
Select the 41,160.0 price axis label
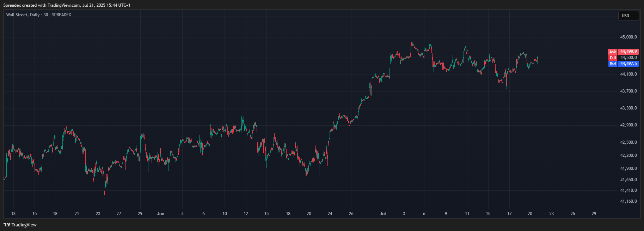click(628, 201)
